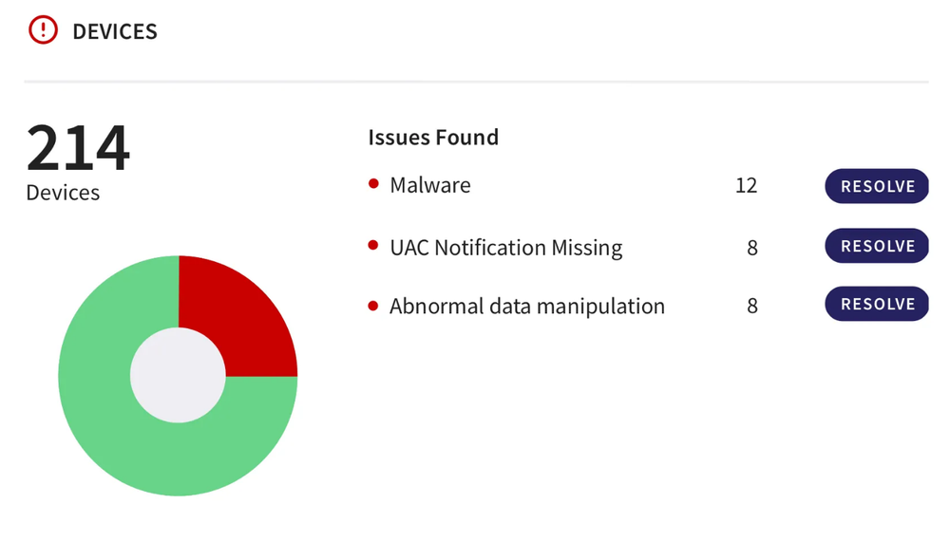Click the gray center of the donut chart
Viewport: 950px width, 560px height.
coord(178,375)
